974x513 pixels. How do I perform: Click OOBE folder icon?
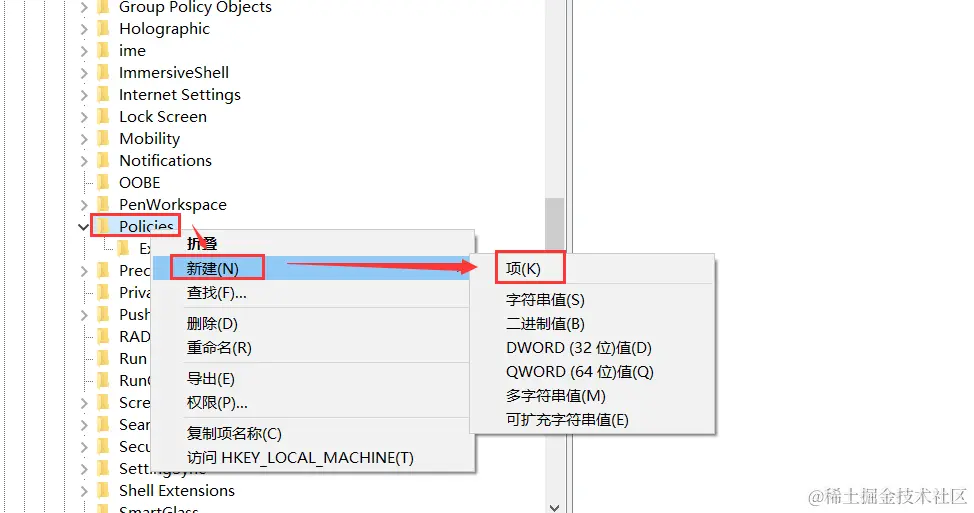tap(104, 183)
